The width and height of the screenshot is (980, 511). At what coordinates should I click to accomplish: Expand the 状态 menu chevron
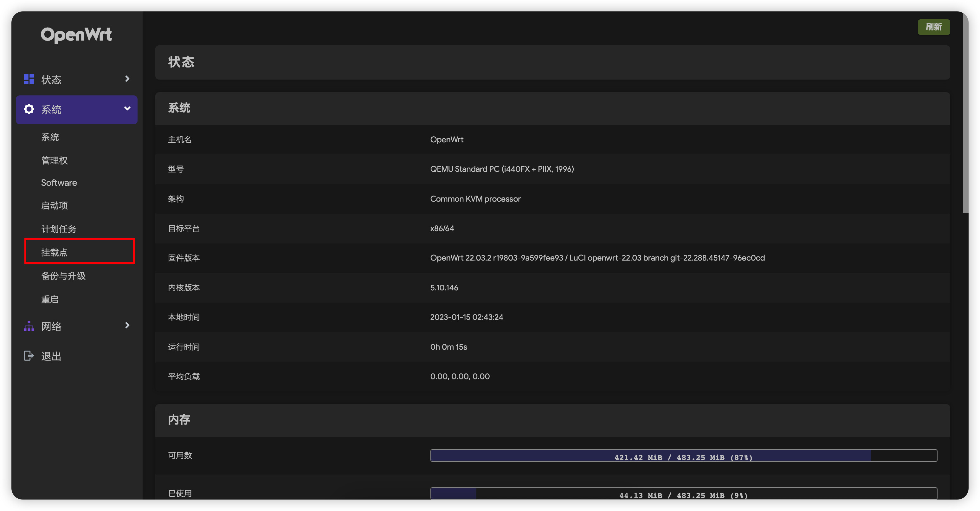[127, 79]
